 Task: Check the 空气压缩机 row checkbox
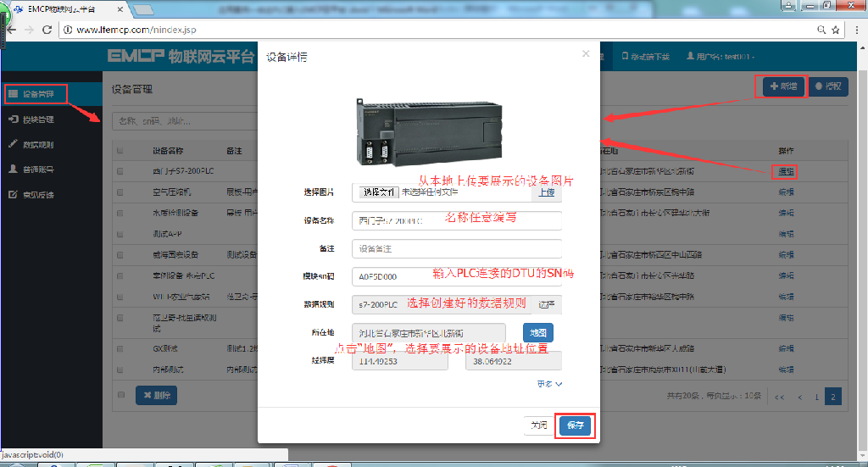(x=120, y=192)
